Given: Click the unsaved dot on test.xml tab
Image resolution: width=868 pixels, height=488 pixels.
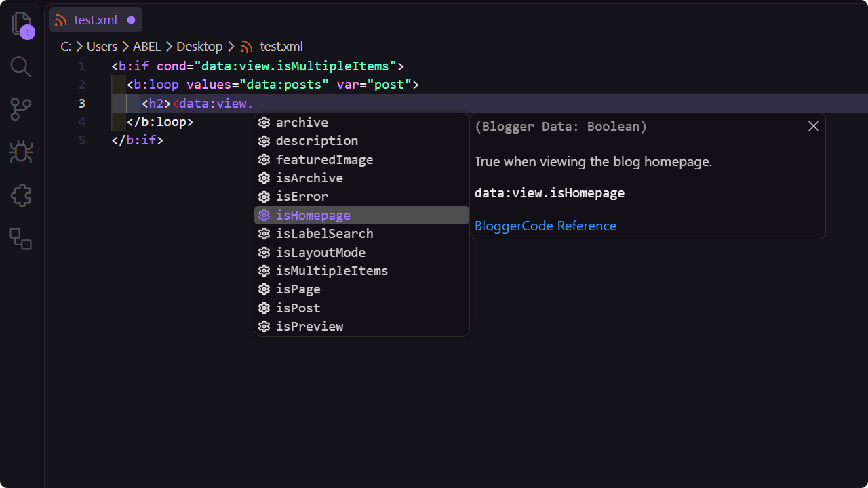Looking at the screenshot, I should [132, 20].
